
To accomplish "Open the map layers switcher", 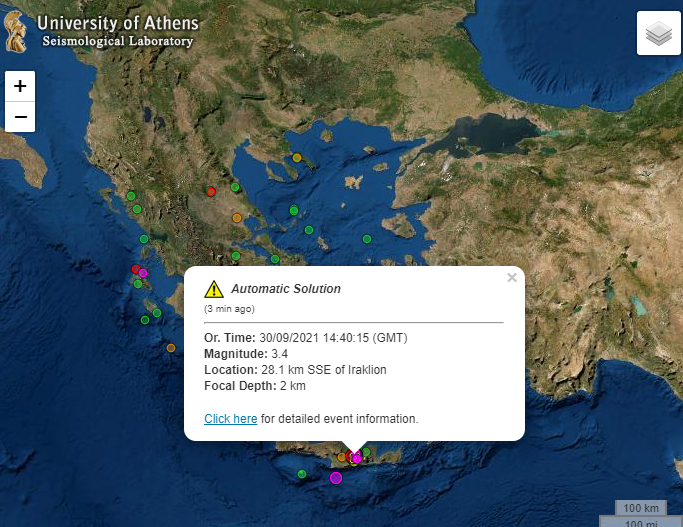I will [659, 33].
